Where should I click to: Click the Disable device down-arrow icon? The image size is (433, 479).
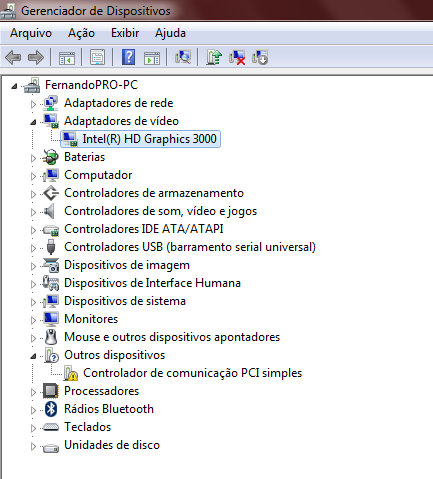point(260,57)
